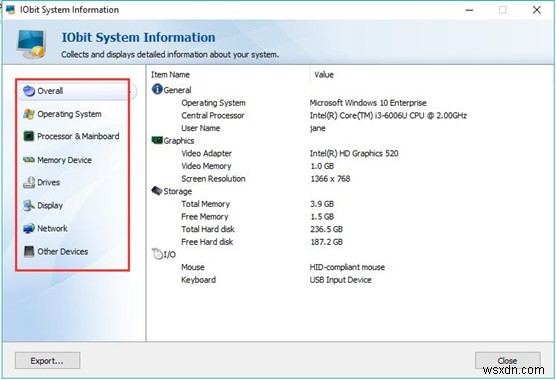Click the 236.5 GB total hard disk value
556x380 pixels.
[x=327, y=229]
